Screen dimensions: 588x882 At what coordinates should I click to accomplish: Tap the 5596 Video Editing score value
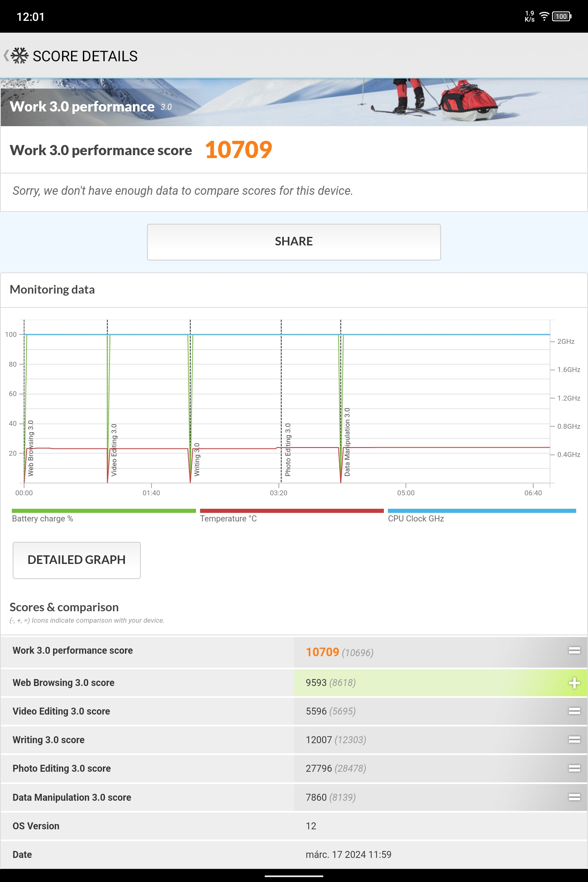(316, 711)
